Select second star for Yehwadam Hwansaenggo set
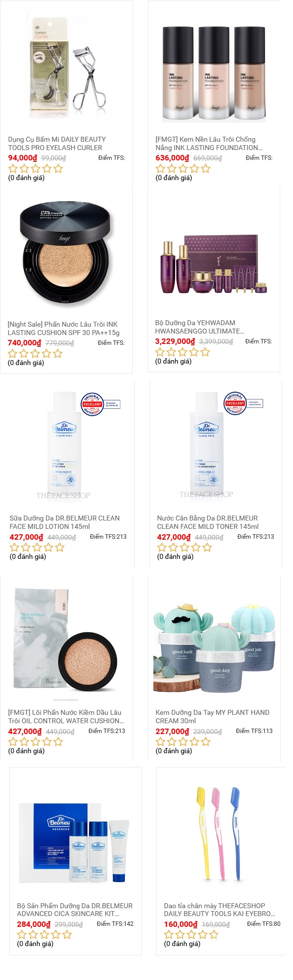The width and height of the screenshot is (293, 980). (x=172, y=352)
